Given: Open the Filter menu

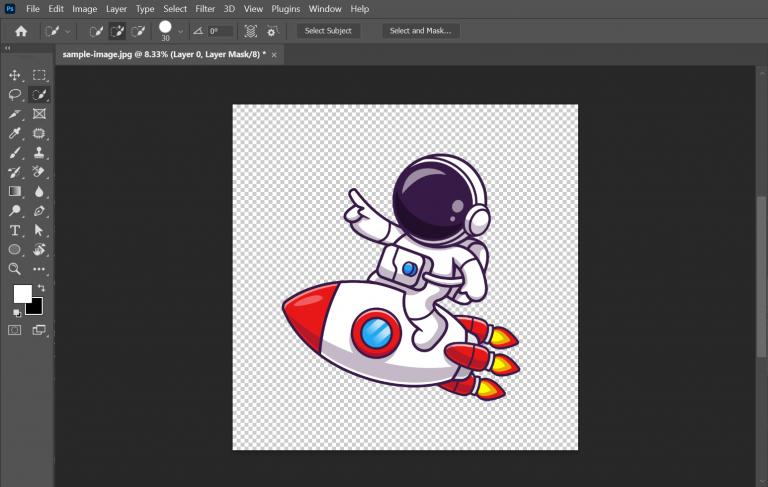Looking at the screenshot, I should coord(205,9).
